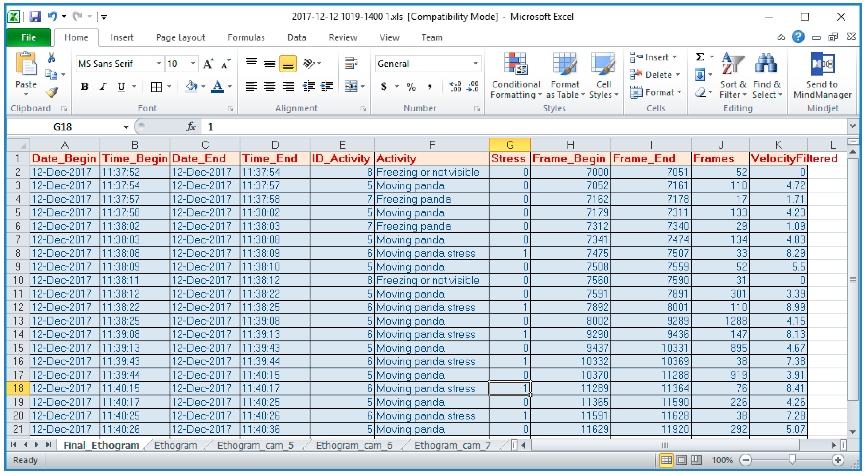868x476 pixels.
Task: Toggle Italic formatting
Action: [103, 87]
